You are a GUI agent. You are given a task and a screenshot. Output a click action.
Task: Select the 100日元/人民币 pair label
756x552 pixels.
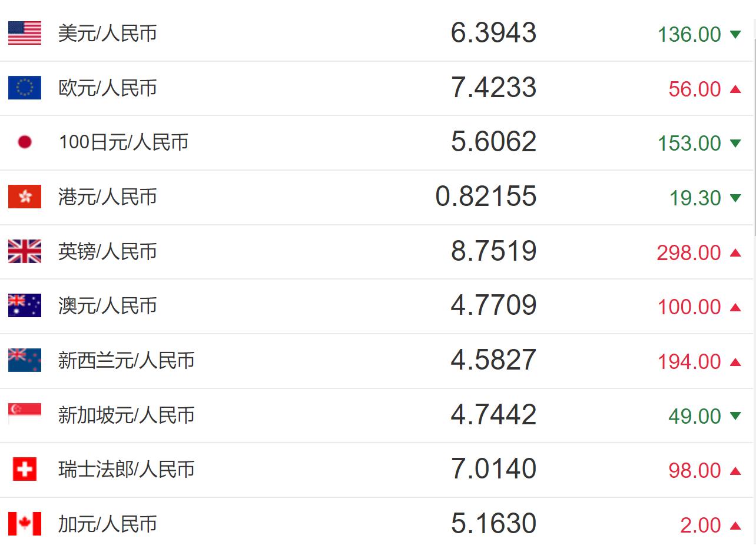(x=124, y=142)
